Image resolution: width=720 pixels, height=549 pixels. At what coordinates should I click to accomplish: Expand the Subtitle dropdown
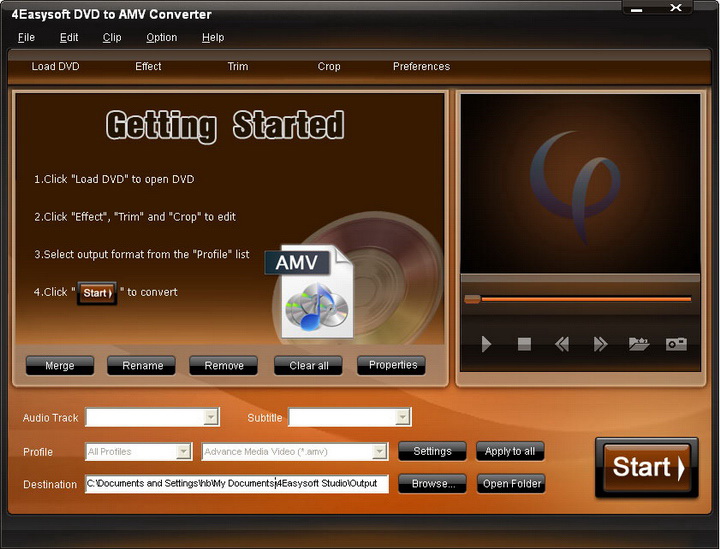point(403,417)
